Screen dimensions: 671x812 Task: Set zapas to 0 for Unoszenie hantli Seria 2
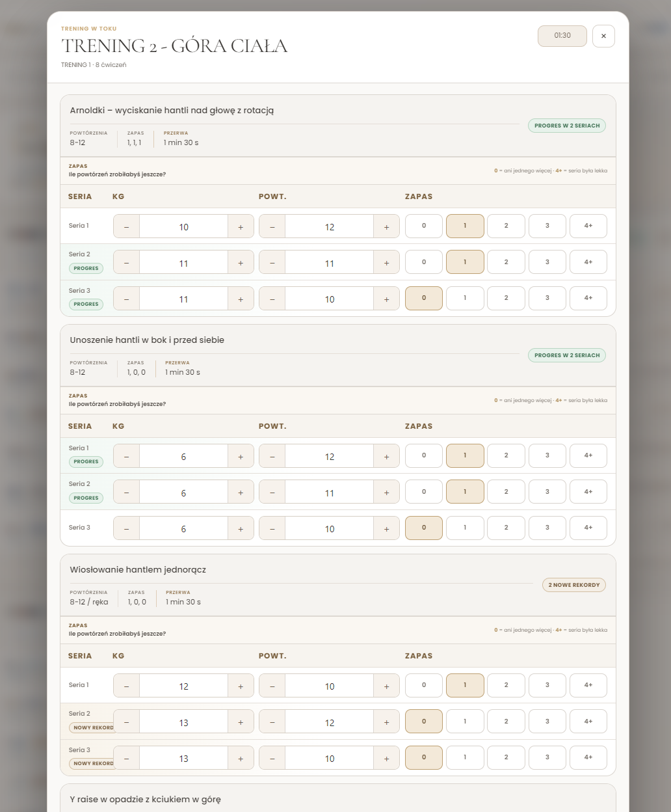pyautogui.click(x=424, y=492)
